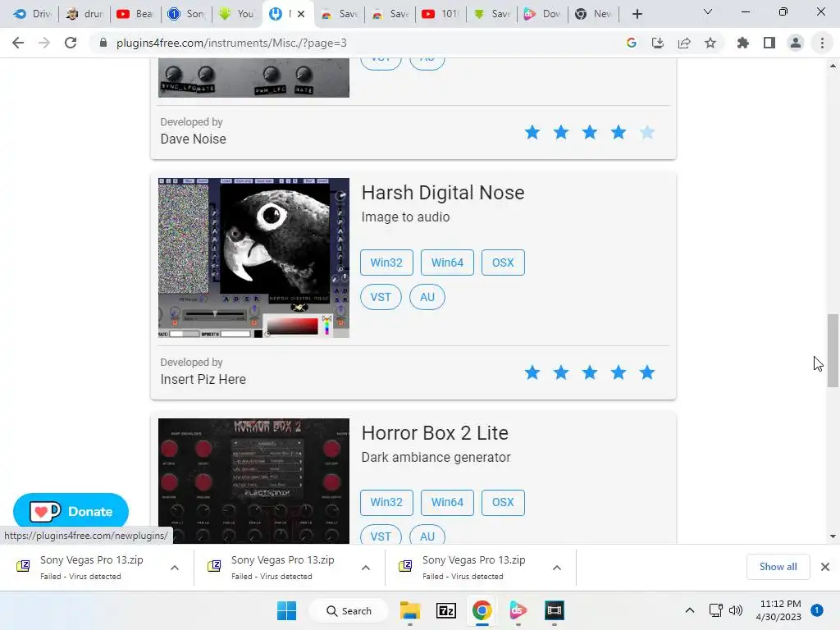Click the Google search icon in address bar
The width and height of the screenshot is (840, 630).
click(631, 43)
